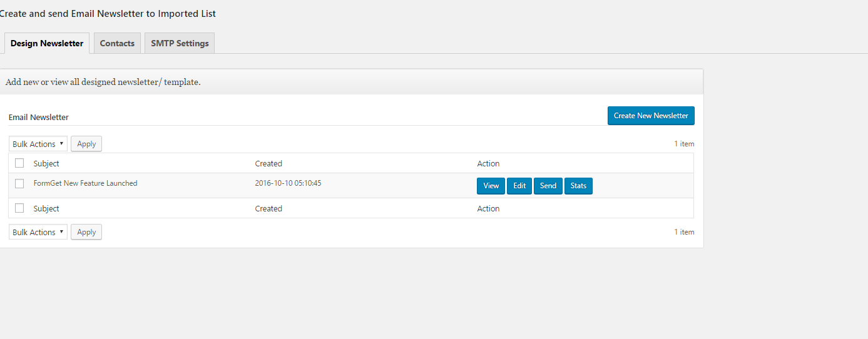Select the Design Newsletter tab
Screen dimensions: 868x339
[x=47, y=43]
